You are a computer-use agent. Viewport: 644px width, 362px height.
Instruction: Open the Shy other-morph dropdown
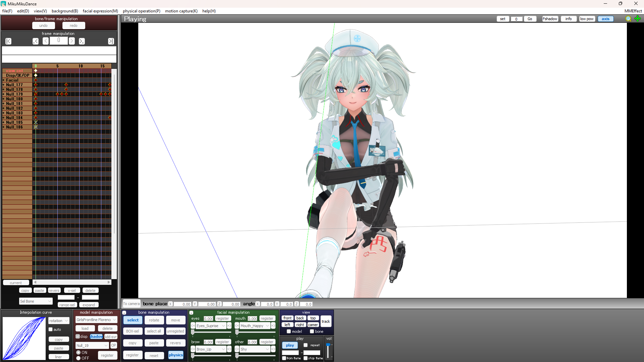click(255, 349)
